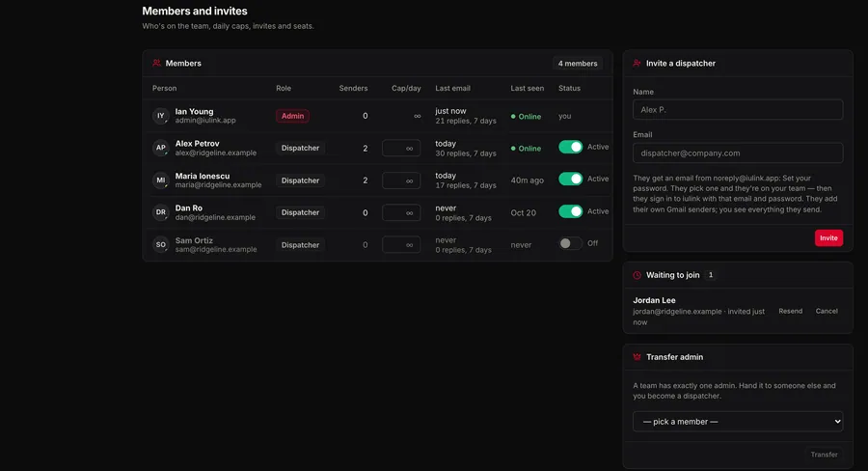Click Dan Ro's Oct 20 last seen

coord(523,212)
